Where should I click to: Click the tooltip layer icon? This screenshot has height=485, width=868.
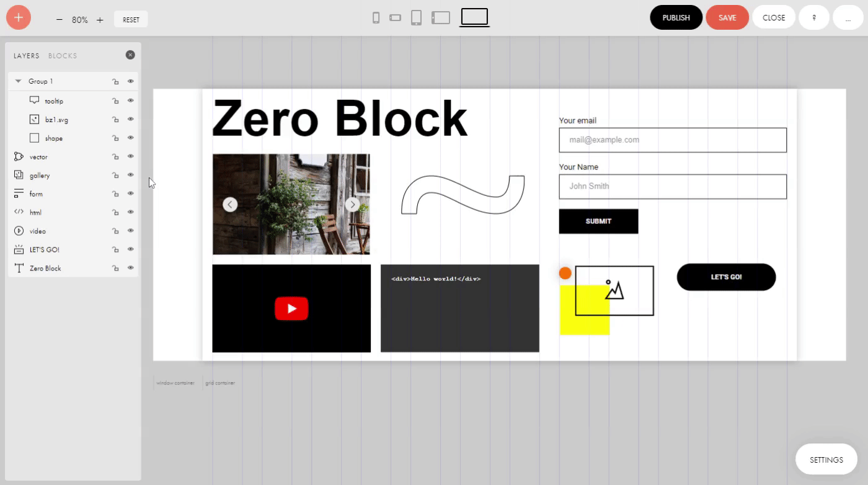coord(33,99)
